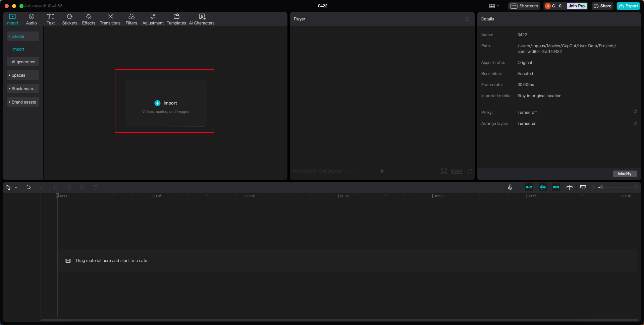Click the 'Videos, audios, and images' text
Viewport: 644px width, 325px height.
(165, 112)
